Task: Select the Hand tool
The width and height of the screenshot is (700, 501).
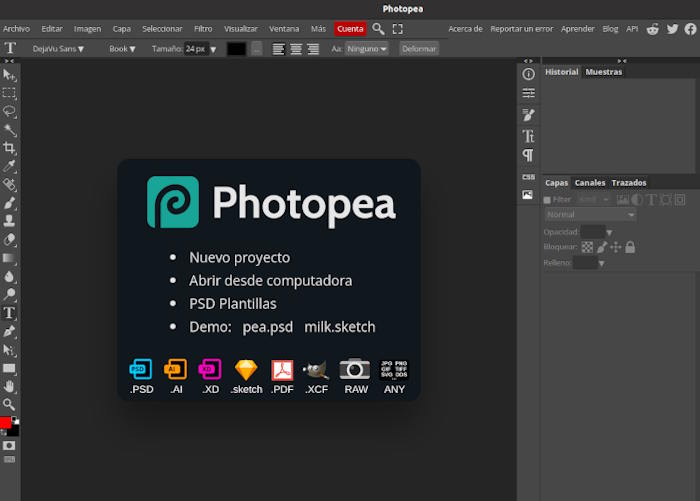Action: coord(9,387)
